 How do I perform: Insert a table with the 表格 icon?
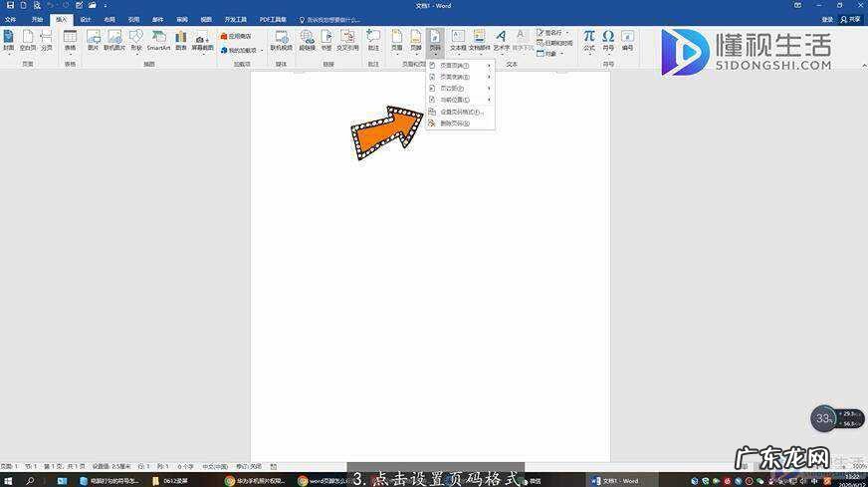pyautogui.click(x=70, y=40)
